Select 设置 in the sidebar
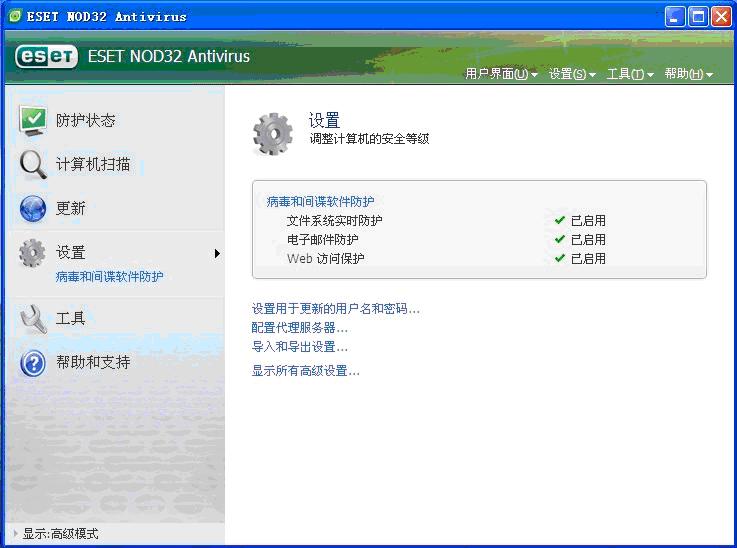The width and height of the screenshot is (737, 548). pos(71,253)
